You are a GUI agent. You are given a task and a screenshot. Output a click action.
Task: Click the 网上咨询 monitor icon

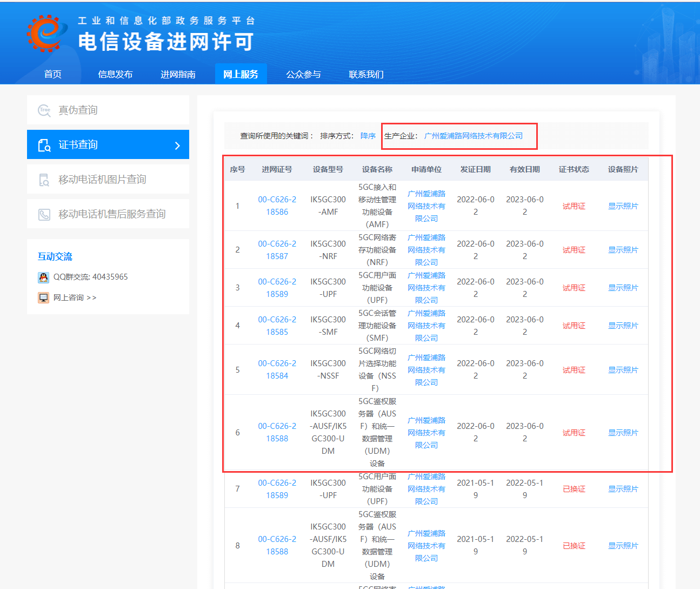pos(43,297)
